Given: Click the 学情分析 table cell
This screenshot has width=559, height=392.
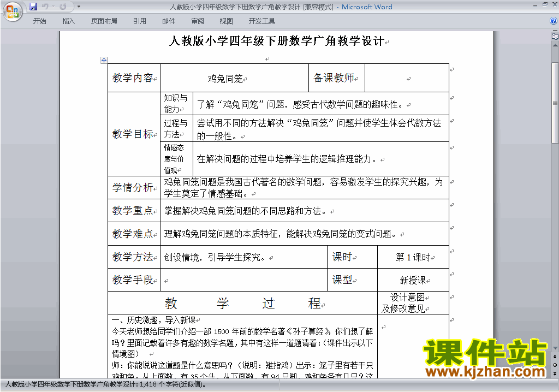Looking at the screenshot, I should (134, 187).
